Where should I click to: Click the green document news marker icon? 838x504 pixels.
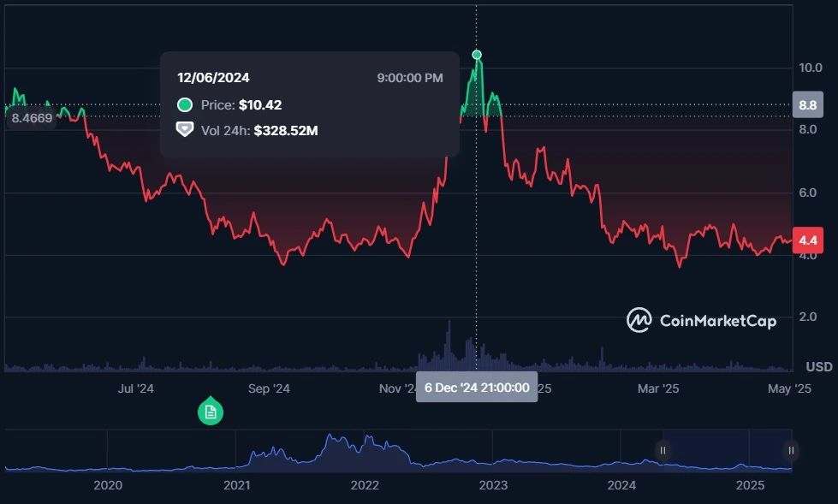click(x=211, y=412)
